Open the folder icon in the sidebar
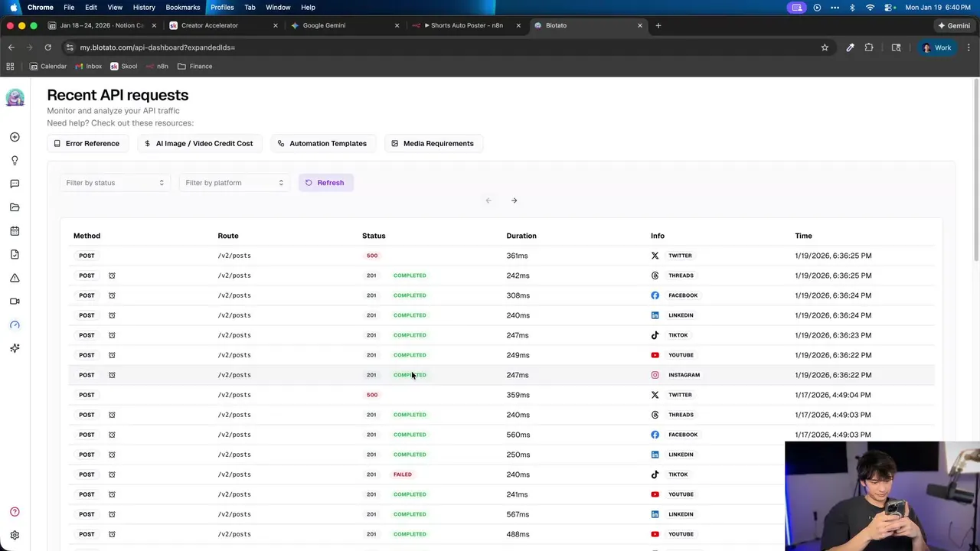This screenshot has height=551, width=980. 15,207
